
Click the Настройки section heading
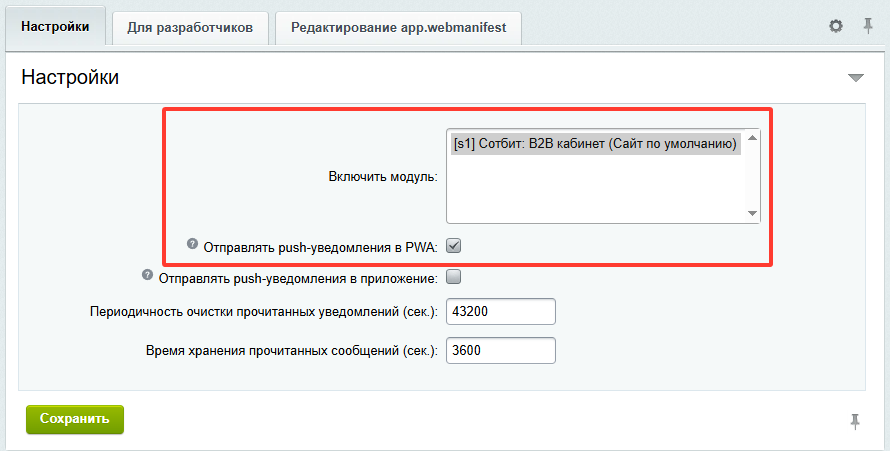coord(70,77)
